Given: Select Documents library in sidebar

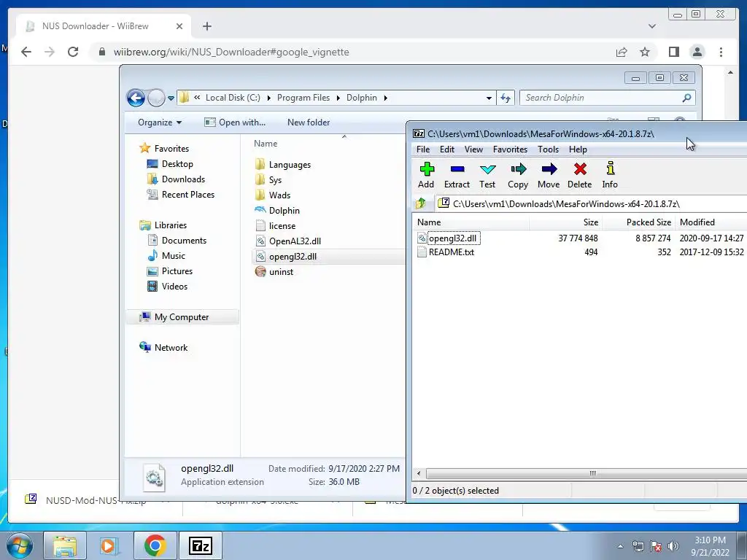Looking at the screenshot, I should pos(177,241).
